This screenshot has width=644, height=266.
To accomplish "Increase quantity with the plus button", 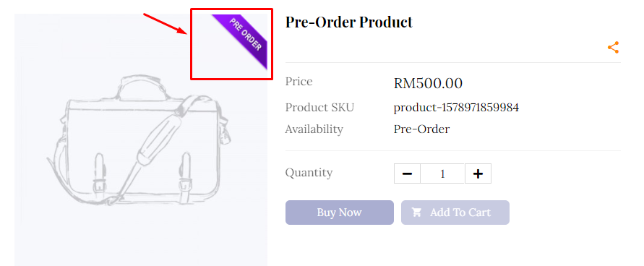I will click(478, 173).
